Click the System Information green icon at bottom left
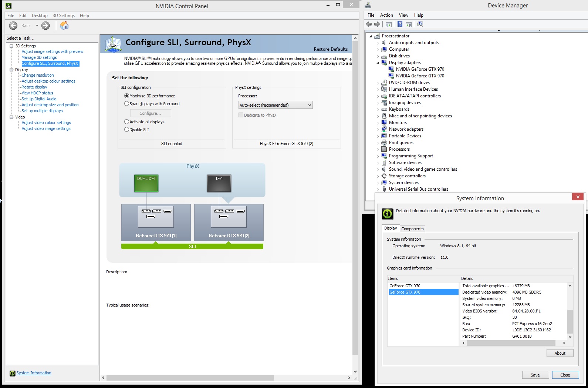Viewport: 588px width, 388px height. coord(12,373)
